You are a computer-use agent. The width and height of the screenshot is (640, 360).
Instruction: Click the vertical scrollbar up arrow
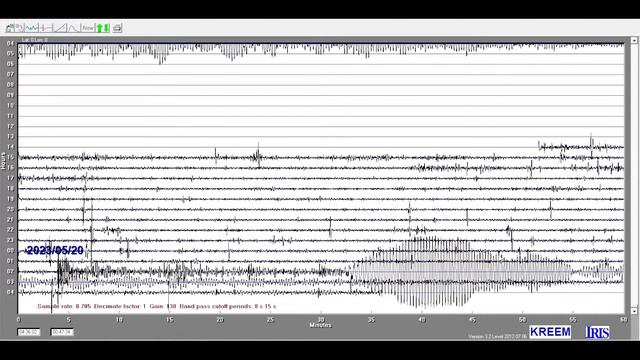[634, 40]
